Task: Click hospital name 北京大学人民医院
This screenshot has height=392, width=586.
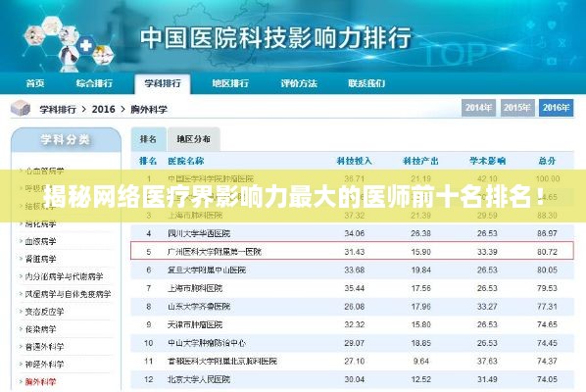Action: pyautogui.click(x=199, y=379)
